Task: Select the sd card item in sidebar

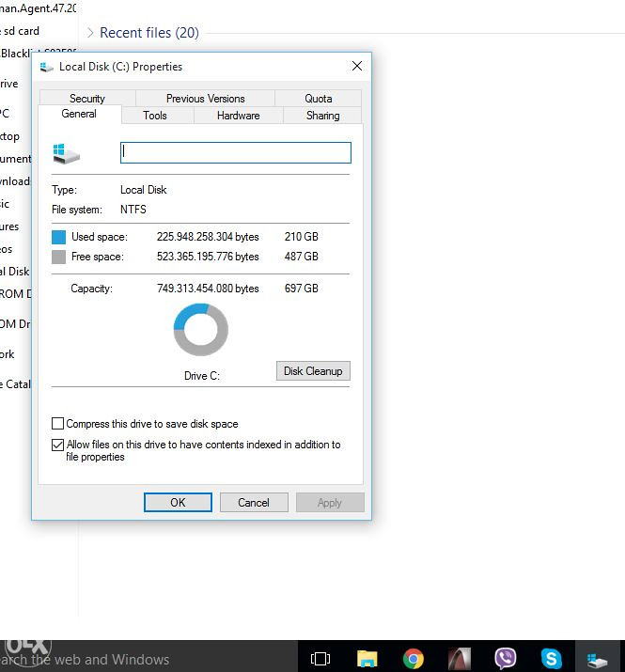Action: point(21,31)
